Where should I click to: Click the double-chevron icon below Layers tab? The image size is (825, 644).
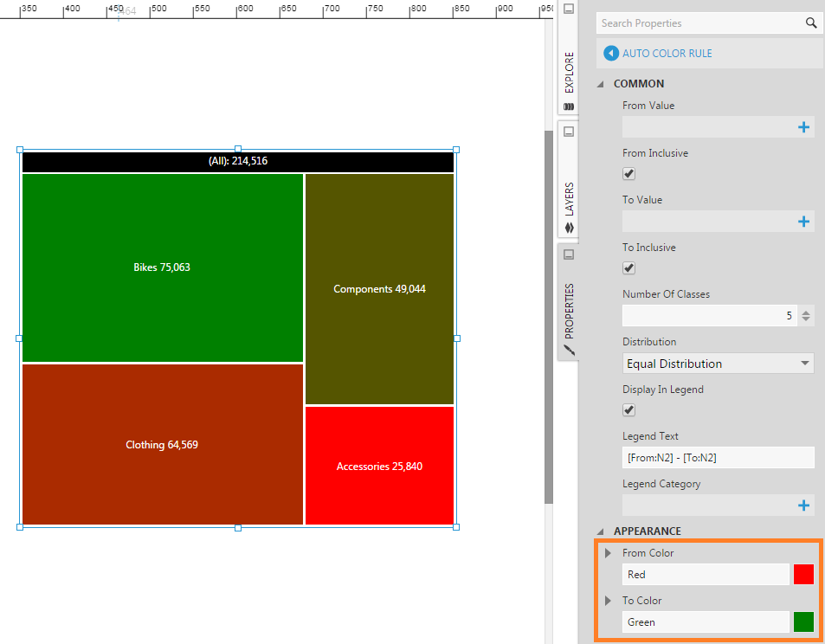point(568,228)
